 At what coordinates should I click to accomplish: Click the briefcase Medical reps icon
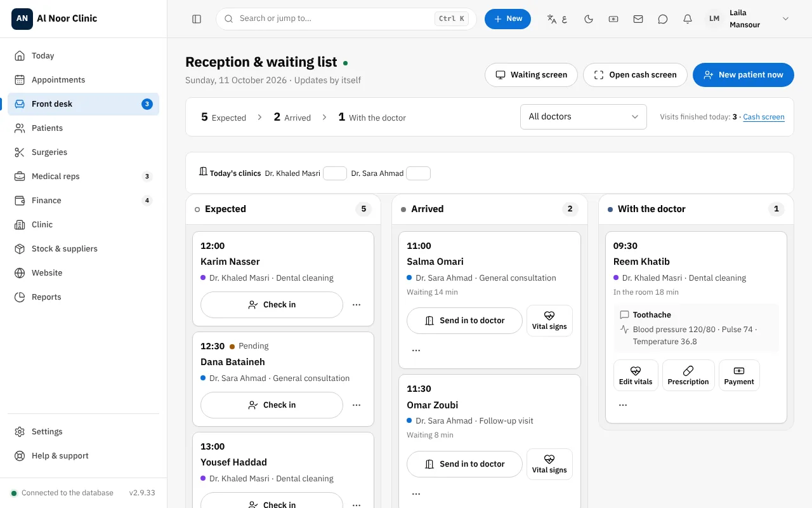[x=20, y=177]
